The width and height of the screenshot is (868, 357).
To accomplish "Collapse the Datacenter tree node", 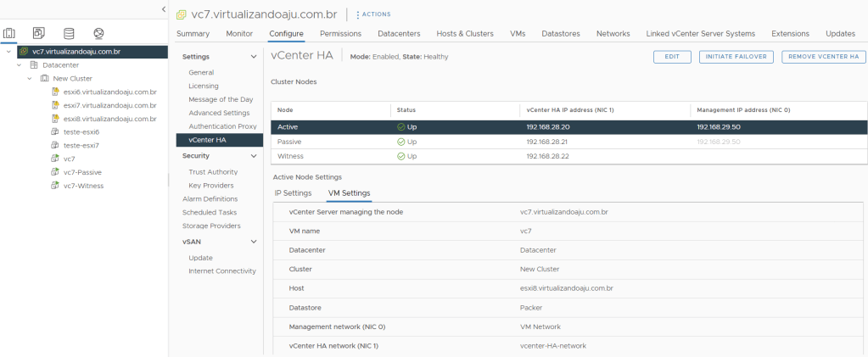I will pos(20,65).
